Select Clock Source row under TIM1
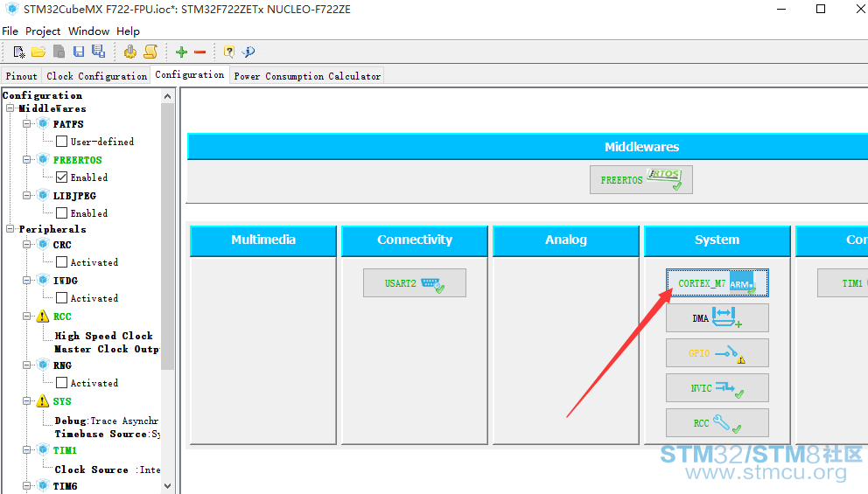Viewport: 868px width, 494px height. coord(108,470)
